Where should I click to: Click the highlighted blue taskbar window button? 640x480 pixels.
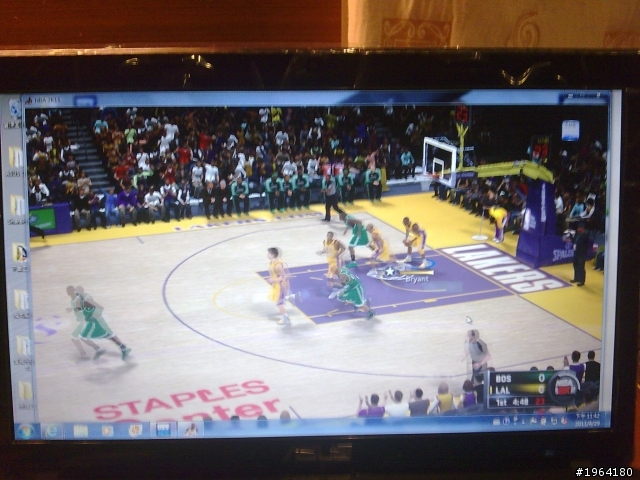pos(163,430)
